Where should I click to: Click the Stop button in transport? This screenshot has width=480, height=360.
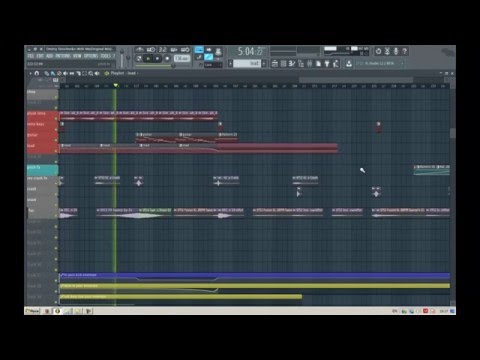pos(157,59)
